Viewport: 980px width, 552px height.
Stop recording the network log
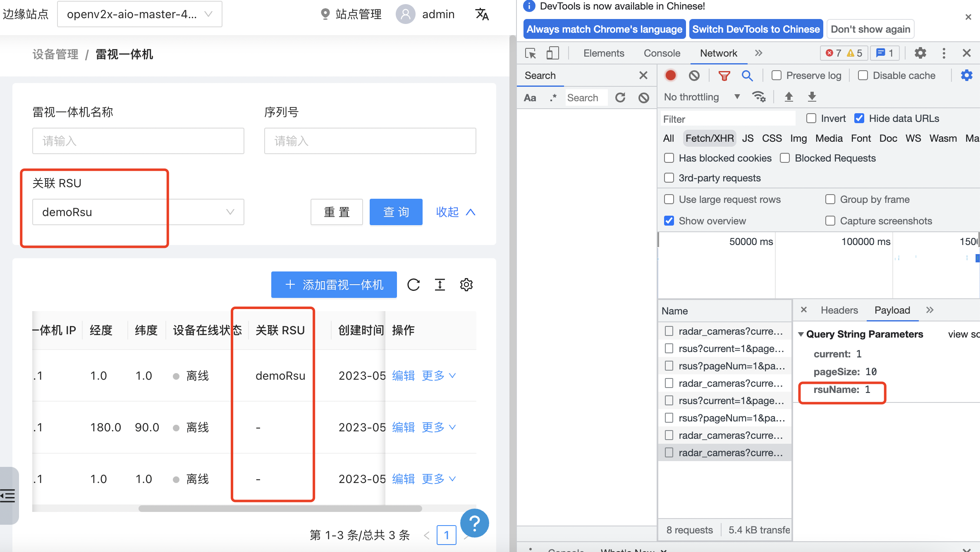click(670, 75)
